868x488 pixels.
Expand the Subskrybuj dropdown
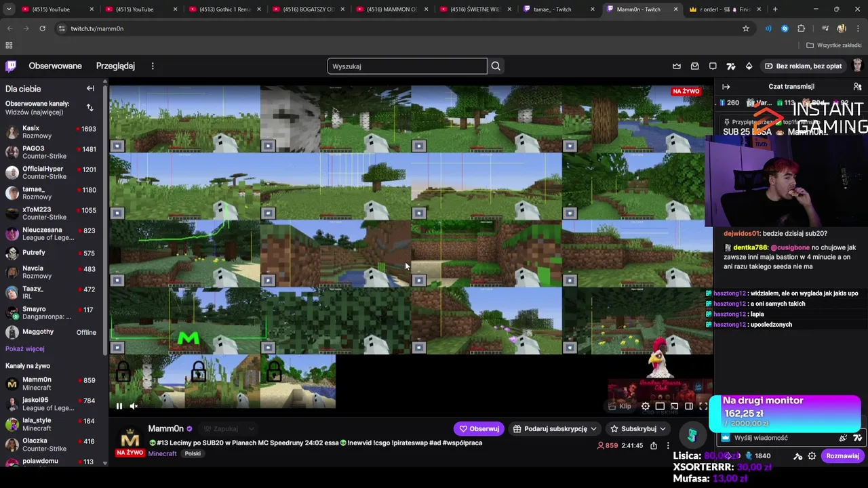tap(638, 428)
